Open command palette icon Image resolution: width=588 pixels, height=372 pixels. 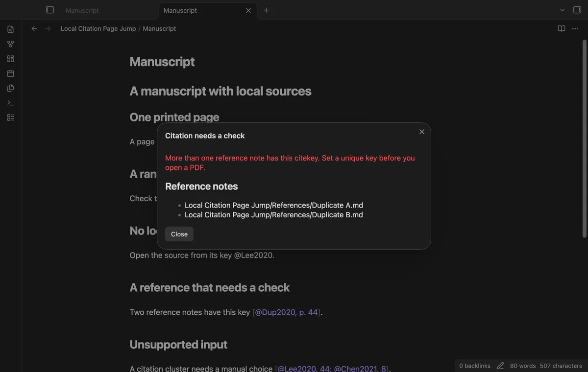(10, 103)
